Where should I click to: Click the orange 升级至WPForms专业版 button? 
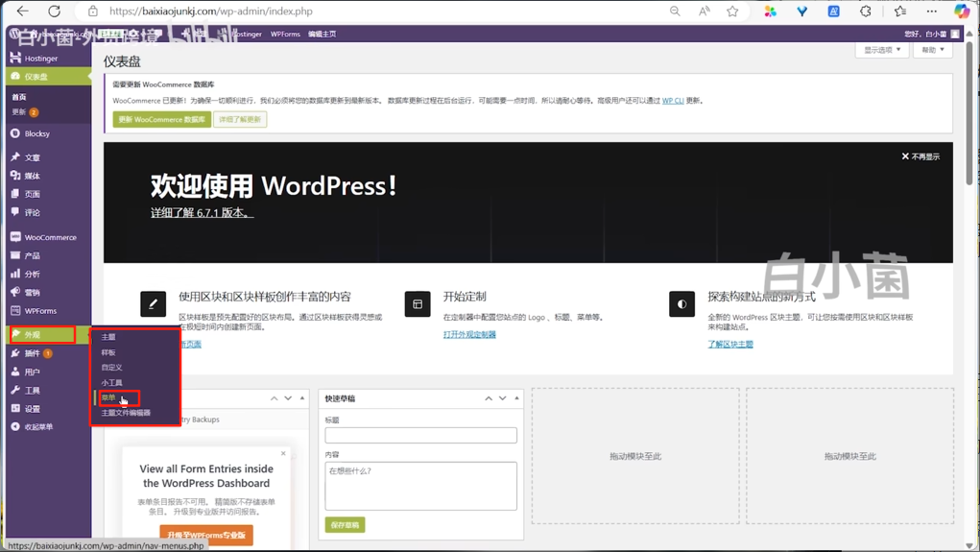pos(206,535)
